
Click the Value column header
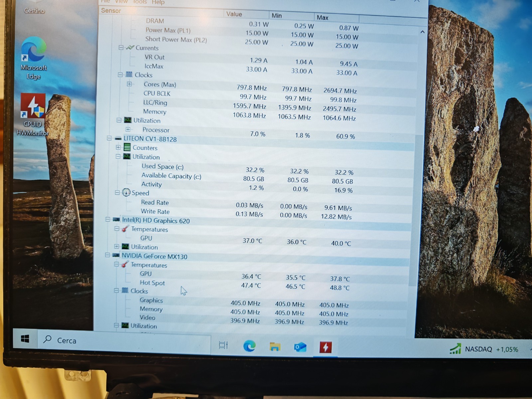246,14
